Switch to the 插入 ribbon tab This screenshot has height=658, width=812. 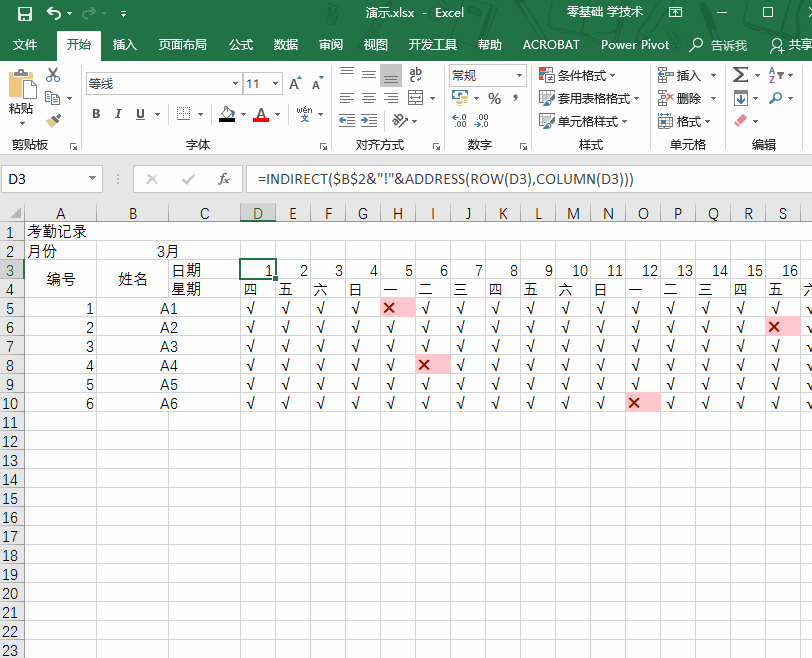click(x=124, y=45)
